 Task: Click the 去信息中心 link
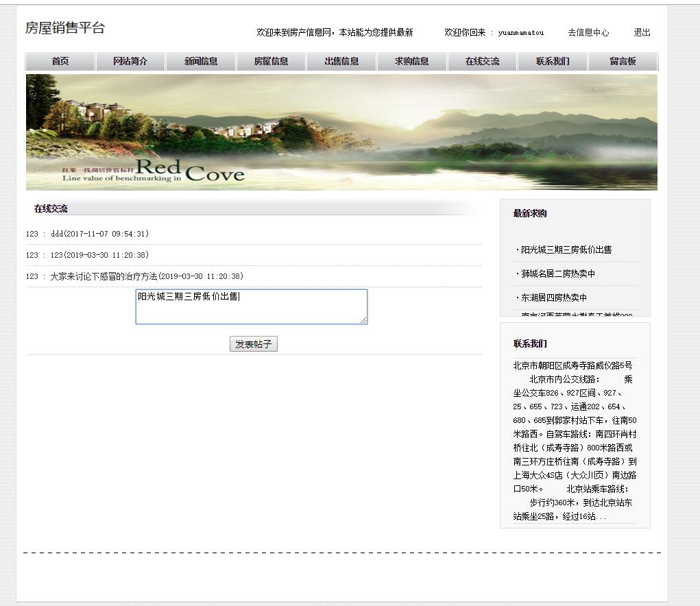pyautogui.click(x=588, y=32)
